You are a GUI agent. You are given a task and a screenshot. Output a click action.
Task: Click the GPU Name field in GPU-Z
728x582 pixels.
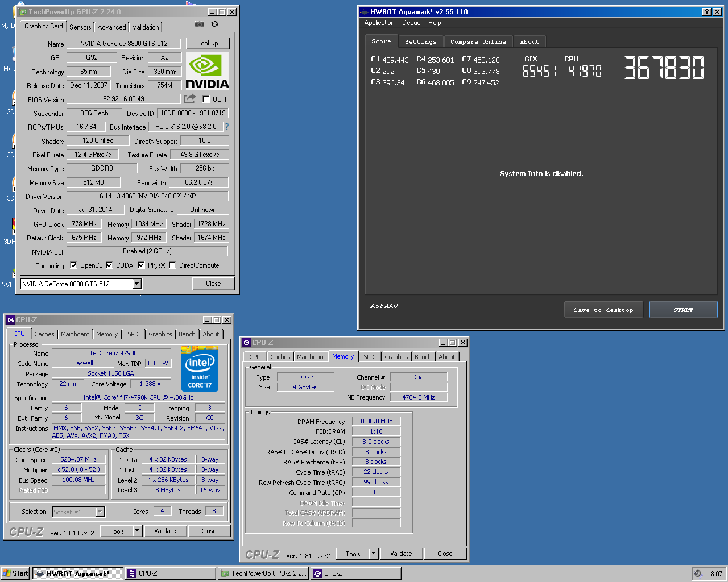click(124, 43)
